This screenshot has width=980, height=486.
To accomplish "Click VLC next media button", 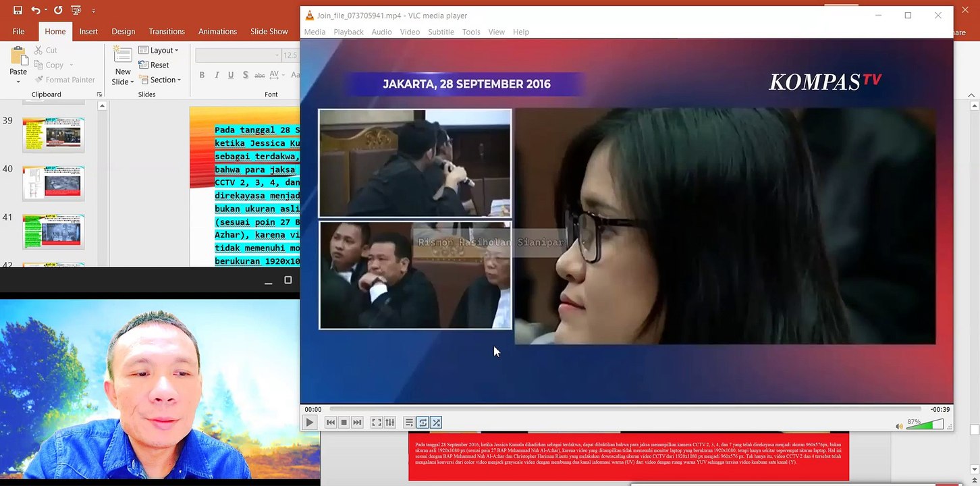I will click(357, 423).
